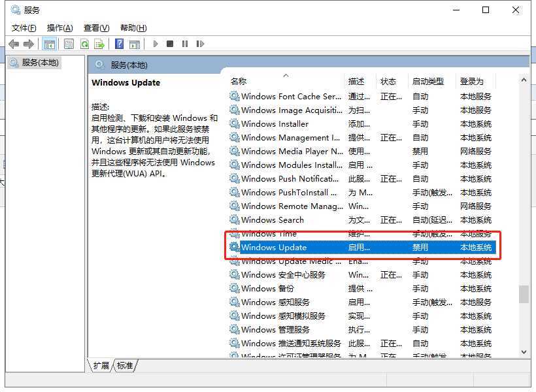Click the Restart Service icon

[x=200, y=44]
